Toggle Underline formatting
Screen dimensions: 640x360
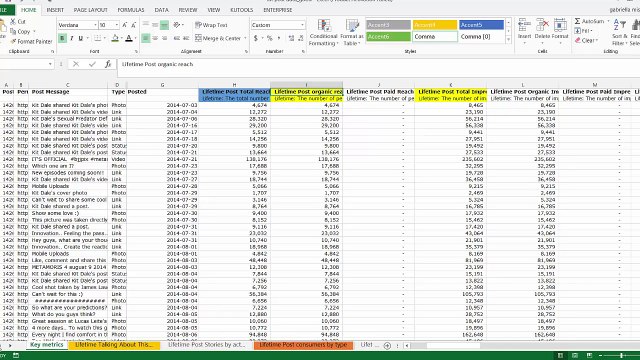pyautogui.click(x=80, y=38)
